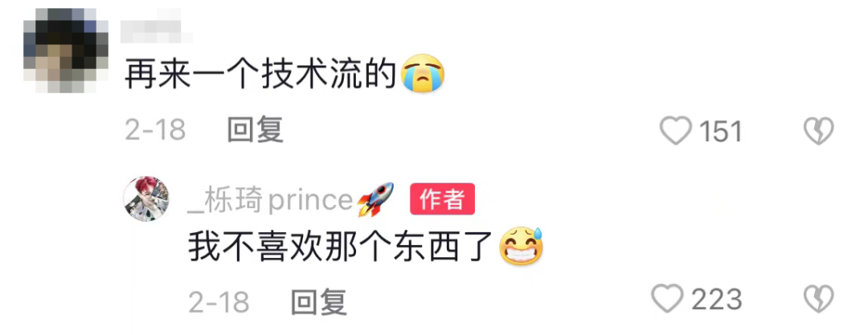Tap the crying emoji in first comment

coord(423,74)
